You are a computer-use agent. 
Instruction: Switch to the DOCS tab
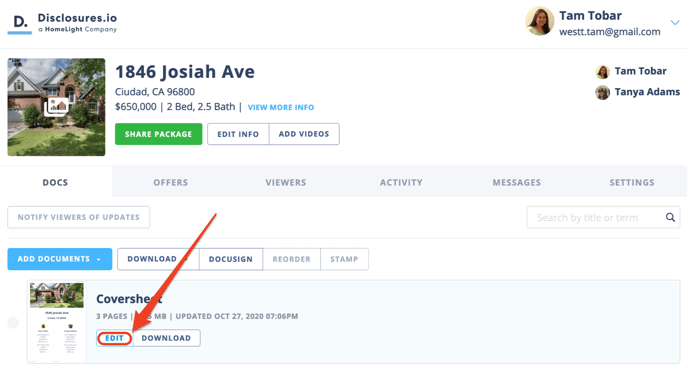tap(55, 182)
